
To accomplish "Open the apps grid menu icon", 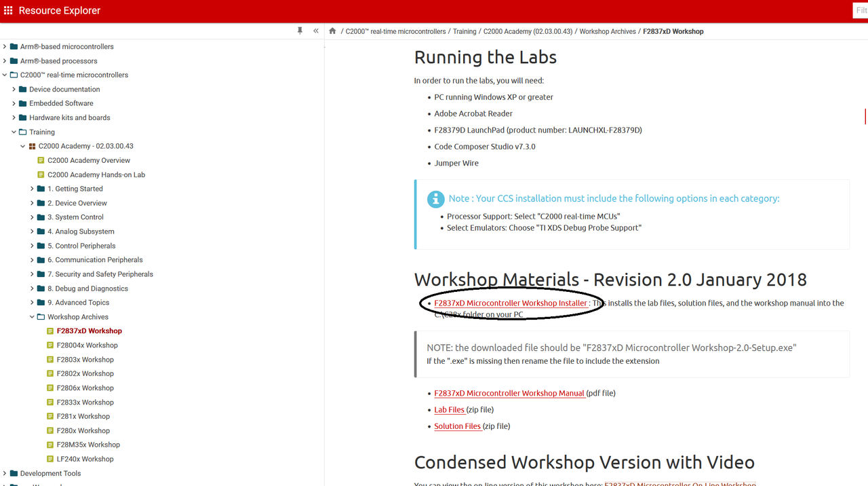I will pyautogui.click(x=9, y=10).
